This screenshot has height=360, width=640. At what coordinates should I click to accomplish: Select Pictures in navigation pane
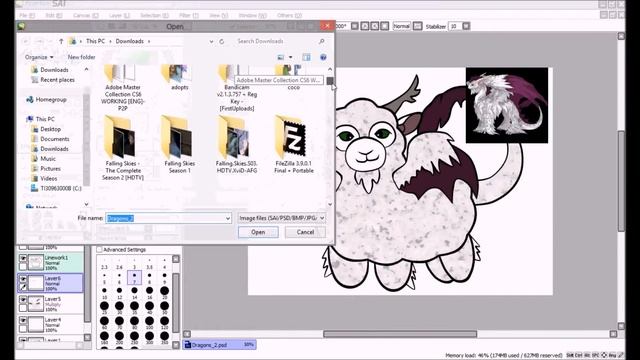(50, 169)
